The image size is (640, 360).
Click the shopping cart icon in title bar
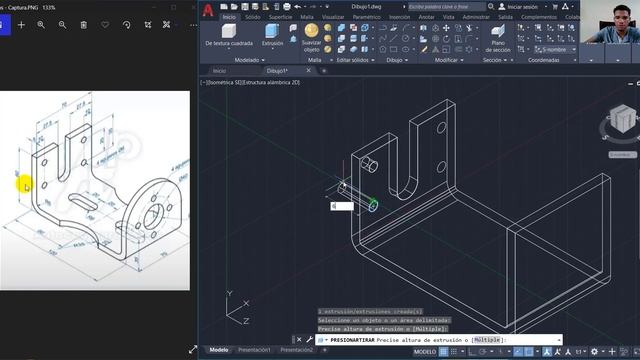[555, 7]
